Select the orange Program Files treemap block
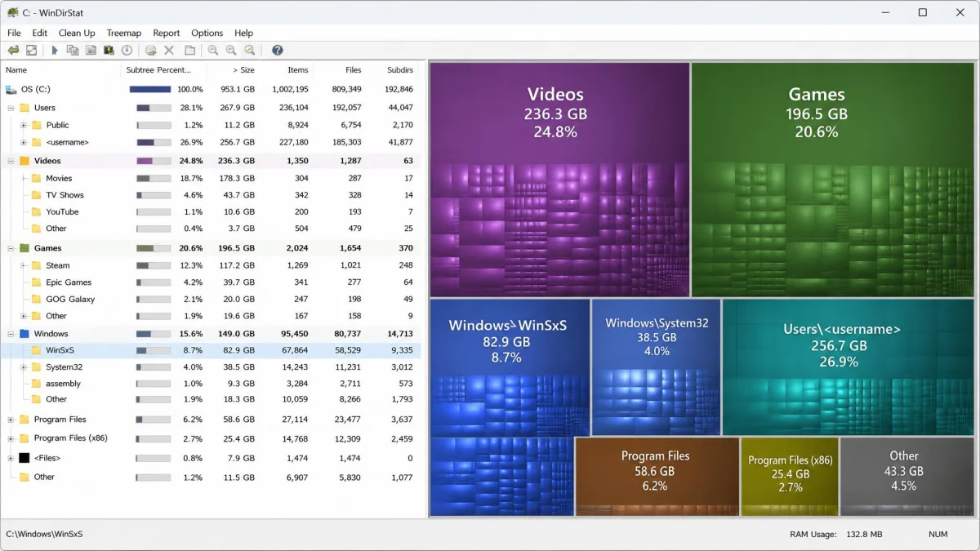The height and width of the screenshot is (551, 980). point(657,476)
